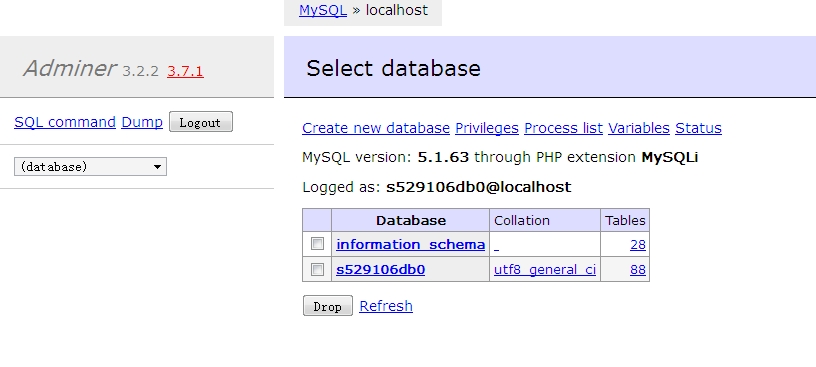
Task: Click the utf8_general_ci collation link
Action: point(545,270)
